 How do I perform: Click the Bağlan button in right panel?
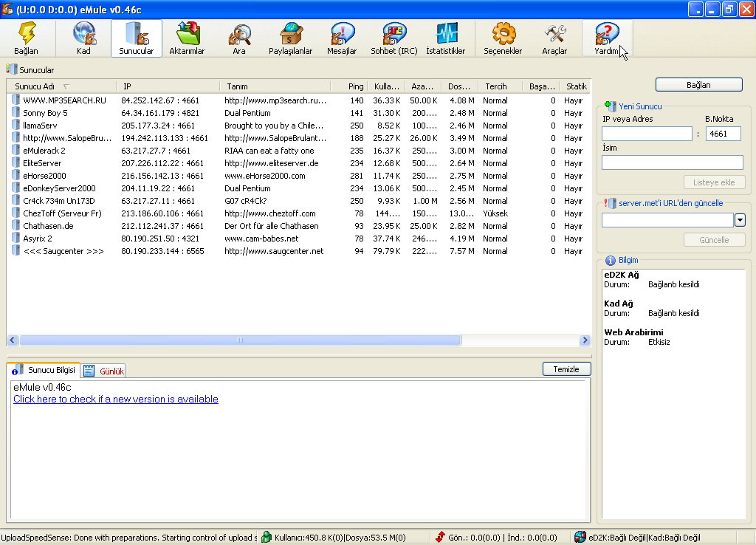(x=698, y=85)
